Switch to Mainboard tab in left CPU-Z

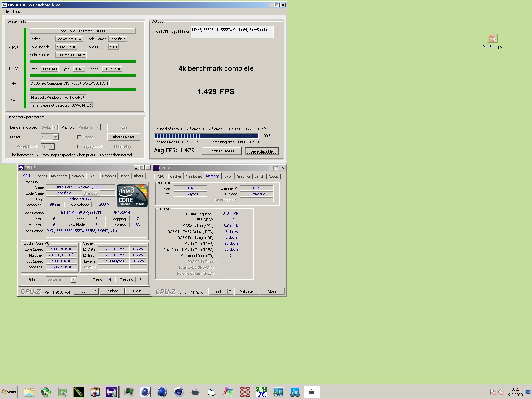tap(59, 176)
